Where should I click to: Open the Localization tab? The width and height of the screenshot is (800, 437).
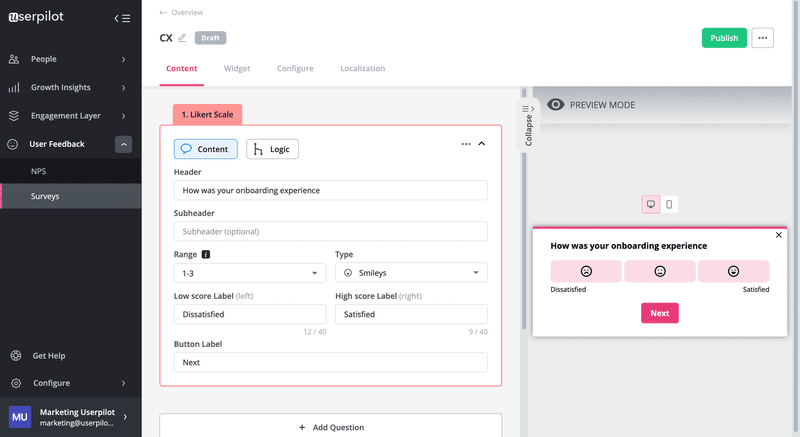(362, 68)
